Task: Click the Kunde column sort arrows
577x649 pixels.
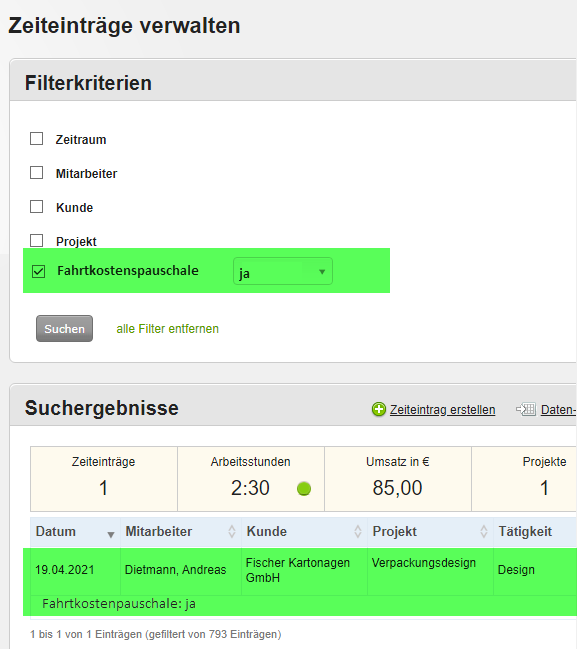Action: [x=358, y=531]
